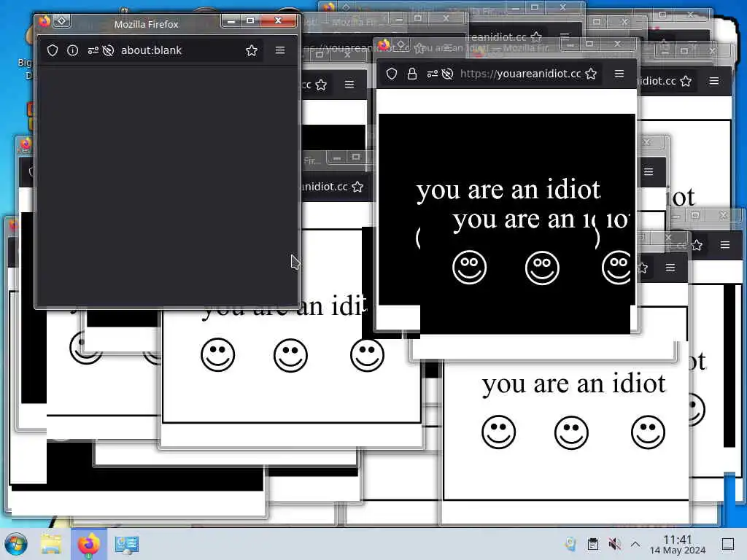Screen dimensions: 747x560
Task: Click the autoplay-blocked icon in the about:blank window
Action: click(108, 50)
